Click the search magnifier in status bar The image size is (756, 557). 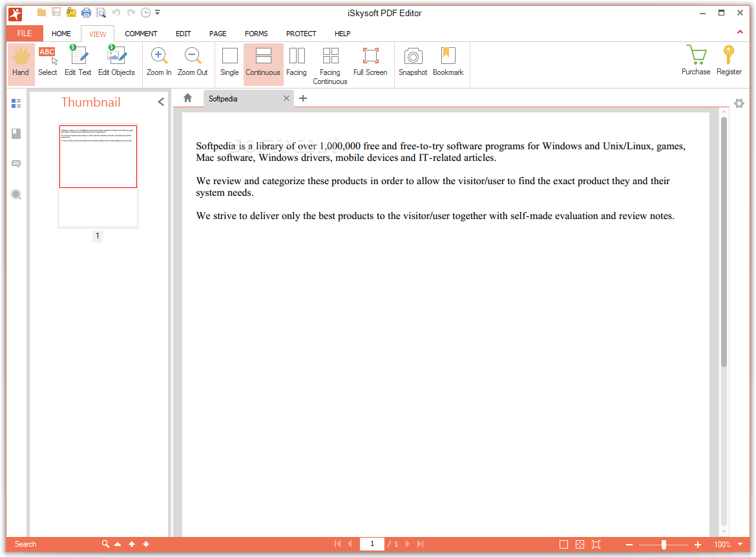105,544
